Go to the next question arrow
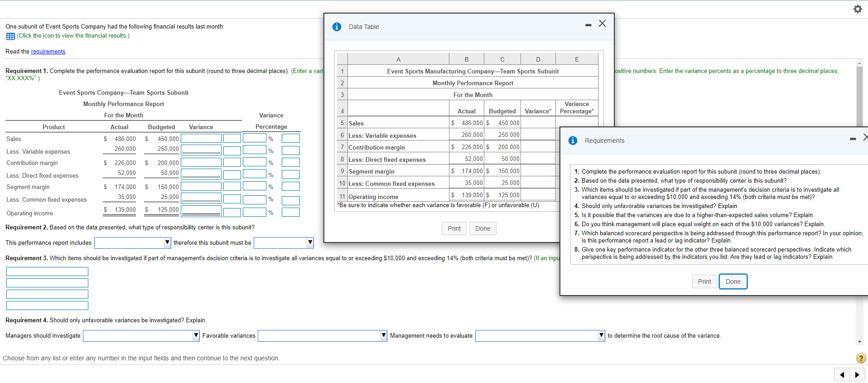Image resolution: width=868 pixels, height=383 pixels. pos(857,374)
